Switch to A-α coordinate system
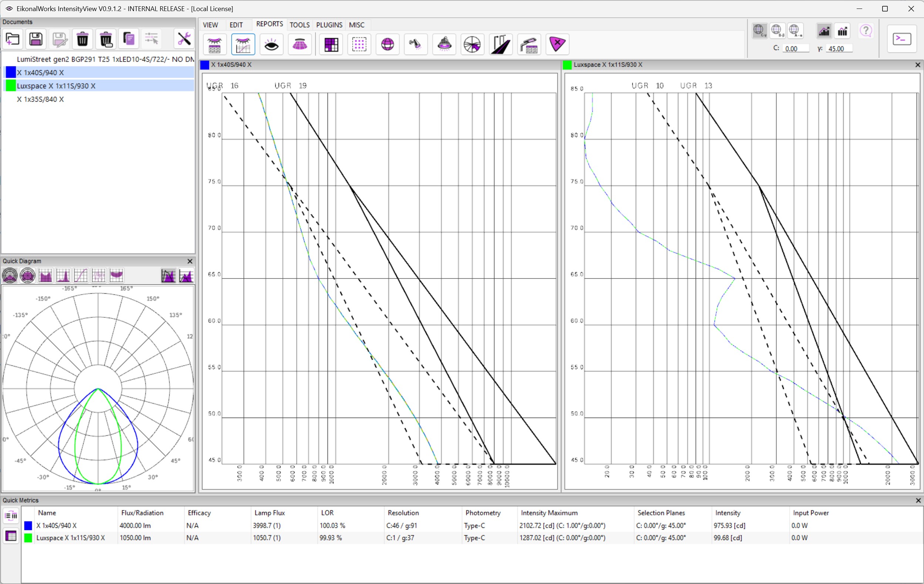The height and width of the screenshot is (584, 924). 795,31
